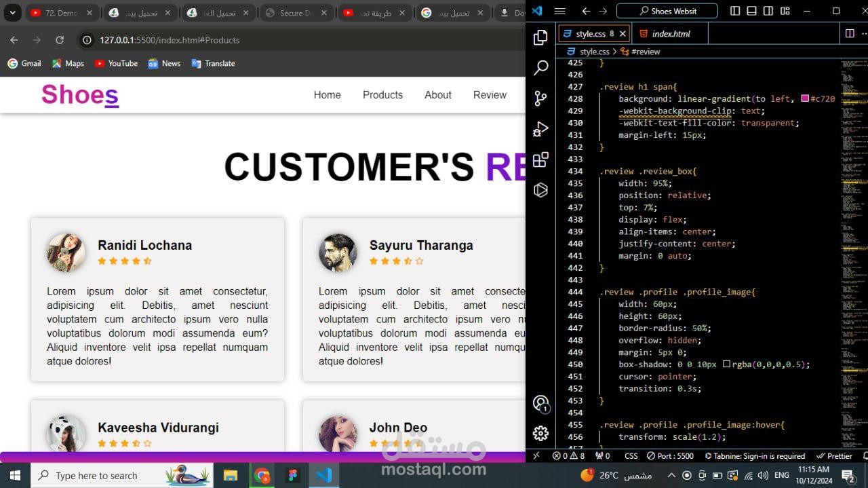Go to About in the site navigation
The height and width of the screenshot is (488, 868).
pos(438,95)
